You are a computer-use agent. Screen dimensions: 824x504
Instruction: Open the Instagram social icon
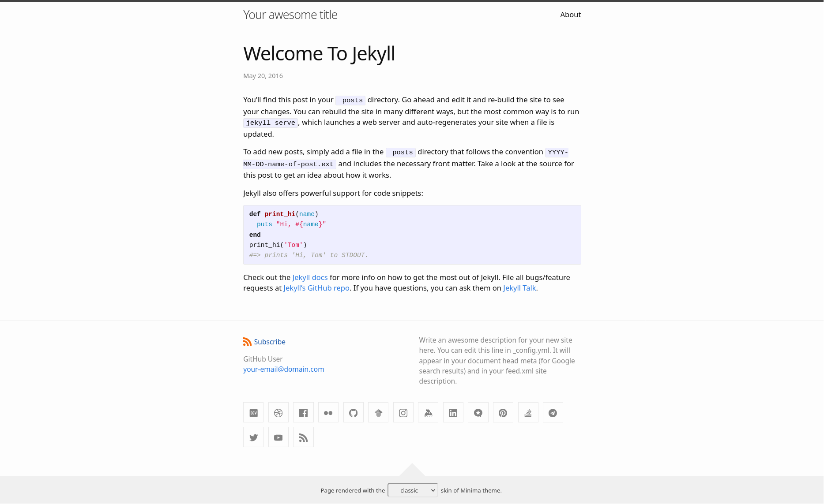[403, 412]
